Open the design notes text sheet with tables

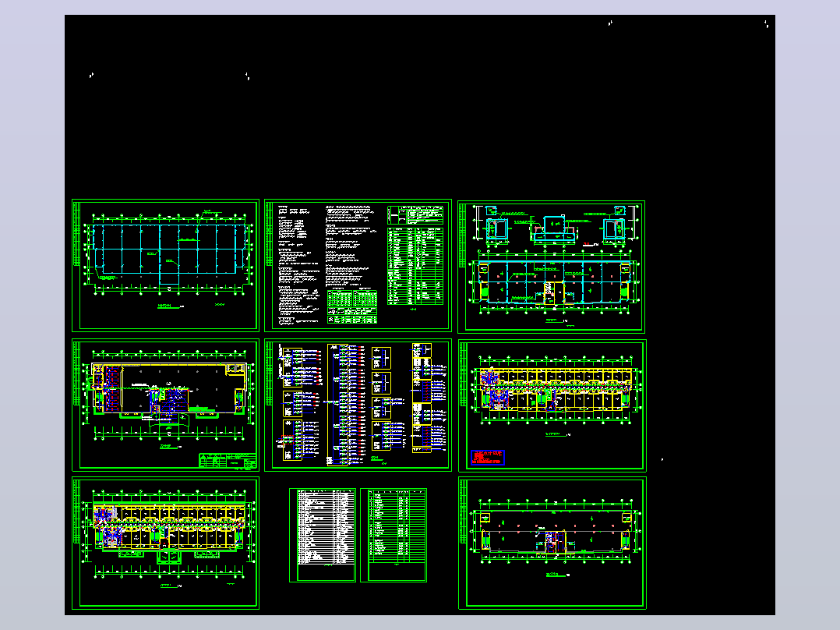tap(358, 265)
